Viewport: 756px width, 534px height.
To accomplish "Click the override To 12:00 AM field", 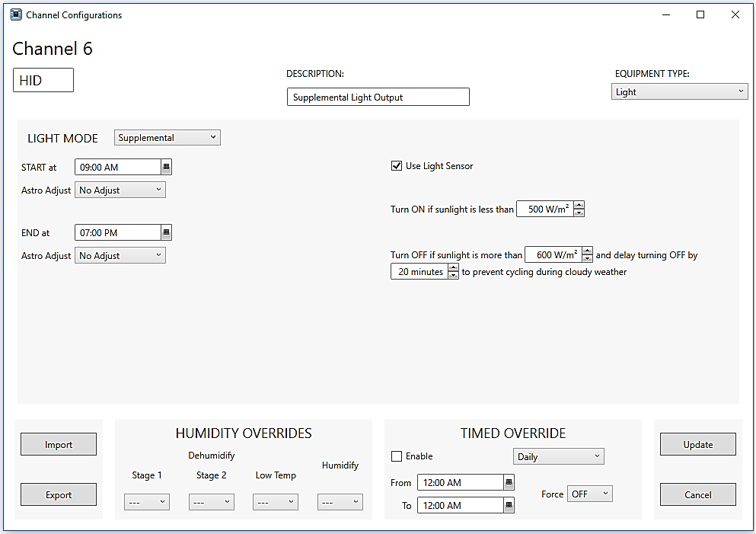I will coord(461,505).
